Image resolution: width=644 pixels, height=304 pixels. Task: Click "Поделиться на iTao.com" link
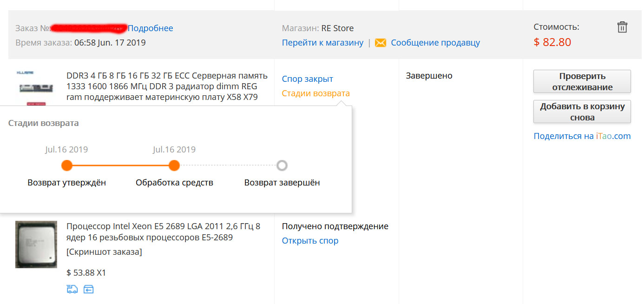coord(582,136)
